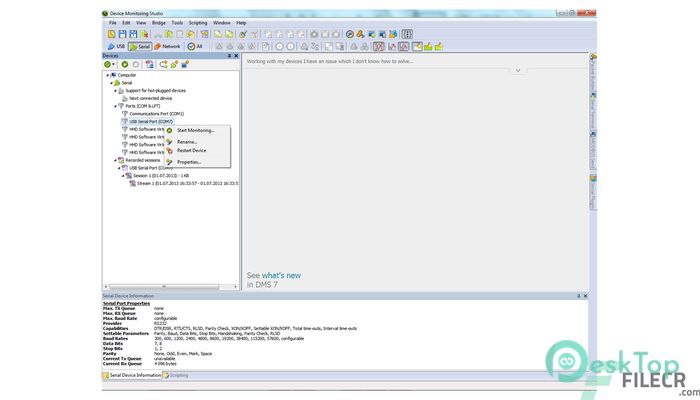Click the Max. Baud Rate row
The width and height of the screenshot is (700, 400).
(x=140, y=319)
